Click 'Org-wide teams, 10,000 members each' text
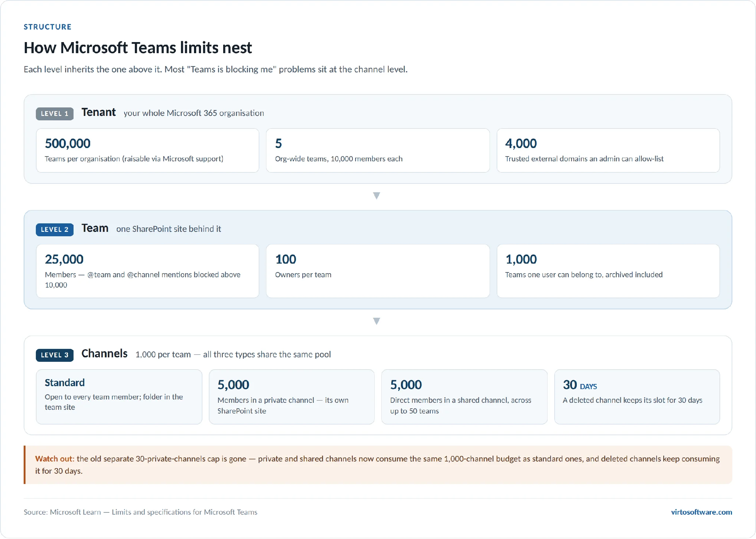This screenshot has height=539, width=756. coord(339,159)
